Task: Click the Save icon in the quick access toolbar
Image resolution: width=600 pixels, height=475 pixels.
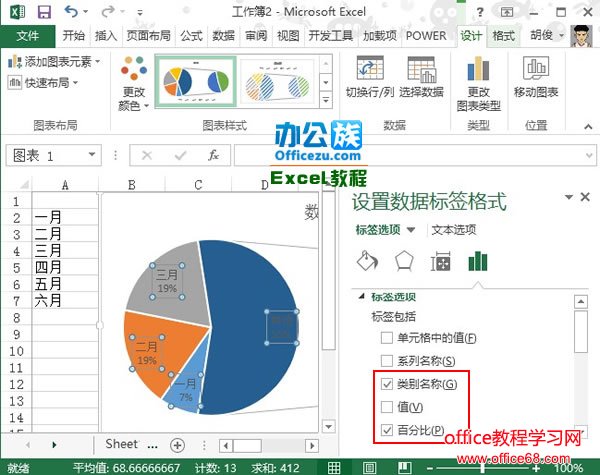Action: tap(44, 12)
